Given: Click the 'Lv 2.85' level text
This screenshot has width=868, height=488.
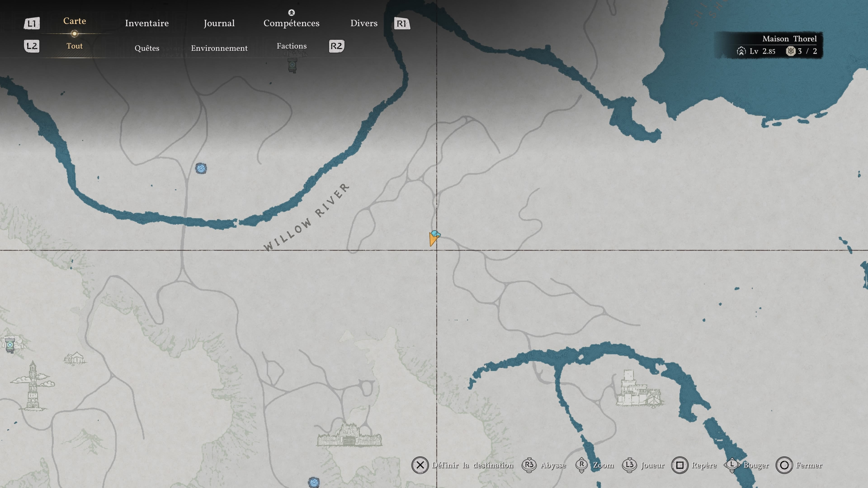Looking at the screenshot, I should 762,51.
